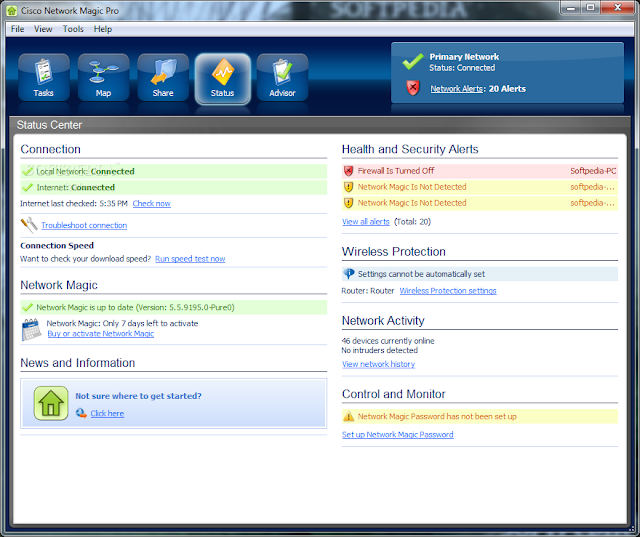Maximize the Network Magic window
Screen dimensions: 640x537
tap(590, 8)
